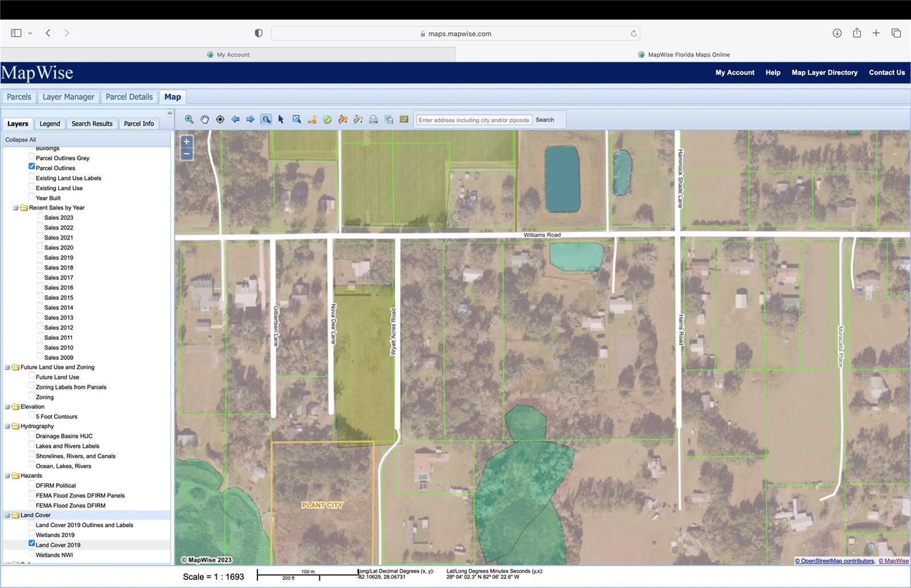
Task: Collapse the Recent Sales by Year folder
Action: [16, 208]
